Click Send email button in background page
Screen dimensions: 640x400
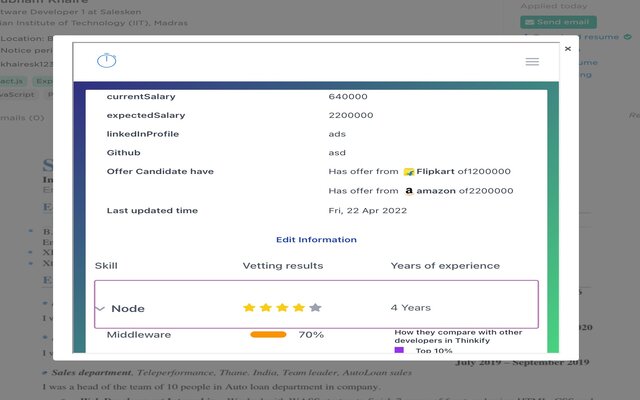pos(558,22)
